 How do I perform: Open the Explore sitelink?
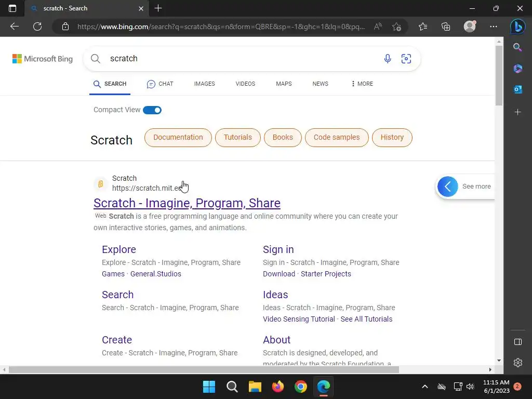click(119, 249)
